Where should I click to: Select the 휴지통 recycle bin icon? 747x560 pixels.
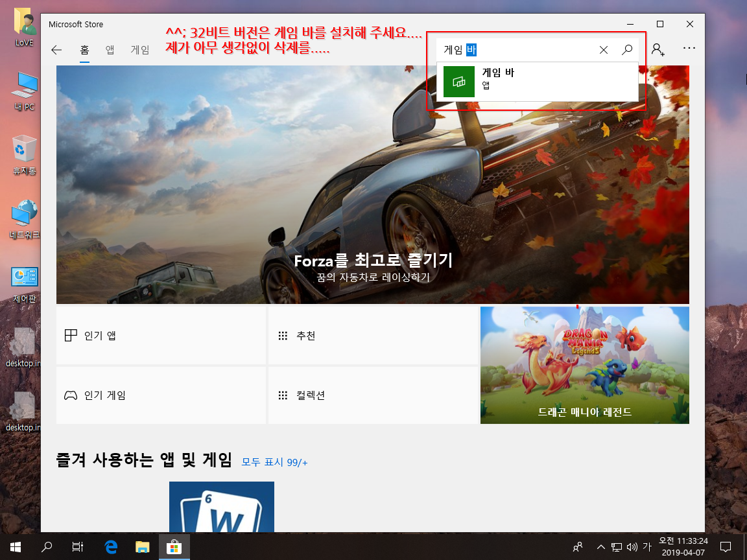click(24, 156)
